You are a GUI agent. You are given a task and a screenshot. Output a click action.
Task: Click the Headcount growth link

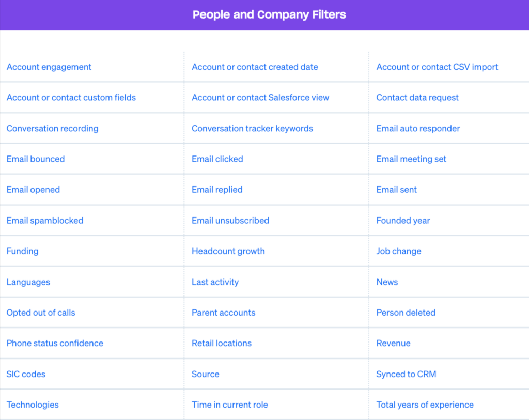pyautogui.click(x=228, y=251)
